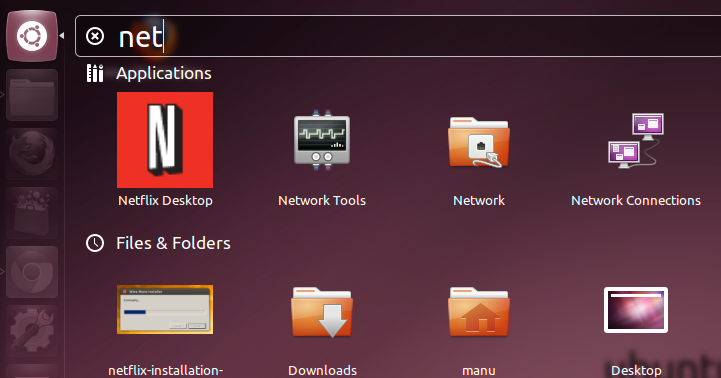Click inside the Dash search field
The image size is (721, 378).
[x=398, y=36]
